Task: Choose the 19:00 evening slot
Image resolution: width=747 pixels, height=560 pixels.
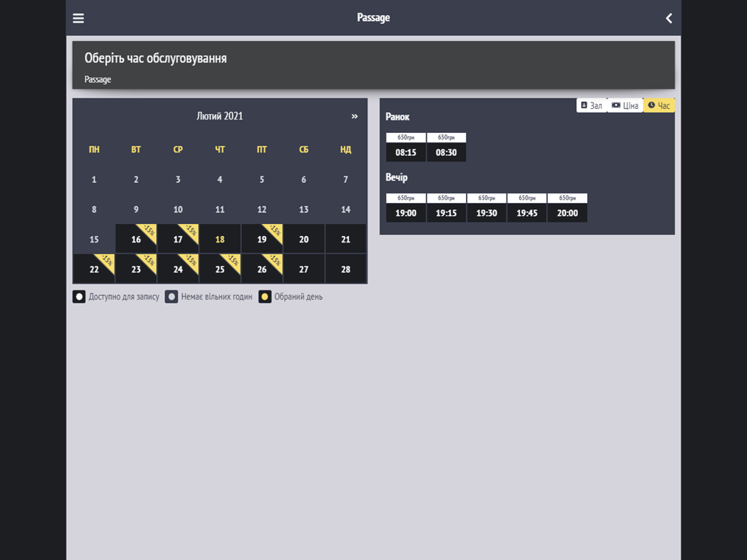Action: [406, 208]
